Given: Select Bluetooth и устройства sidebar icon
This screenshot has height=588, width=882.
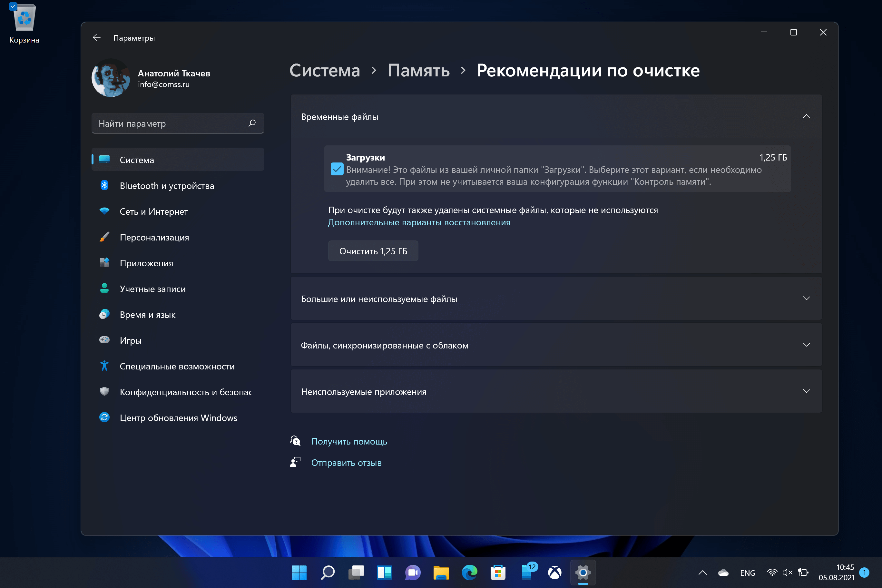Looking at the screenshot, I should (x=104, y=186).
